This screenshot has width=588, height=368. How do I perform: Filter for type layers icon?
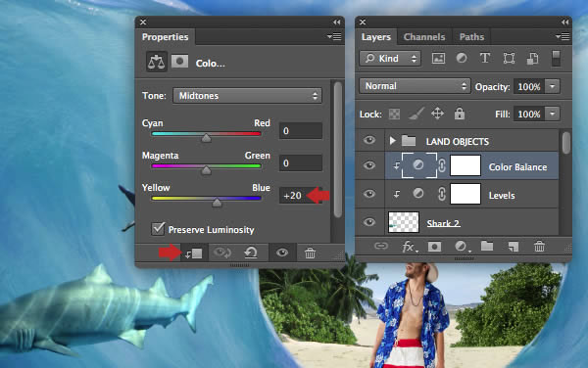point(485,58)
